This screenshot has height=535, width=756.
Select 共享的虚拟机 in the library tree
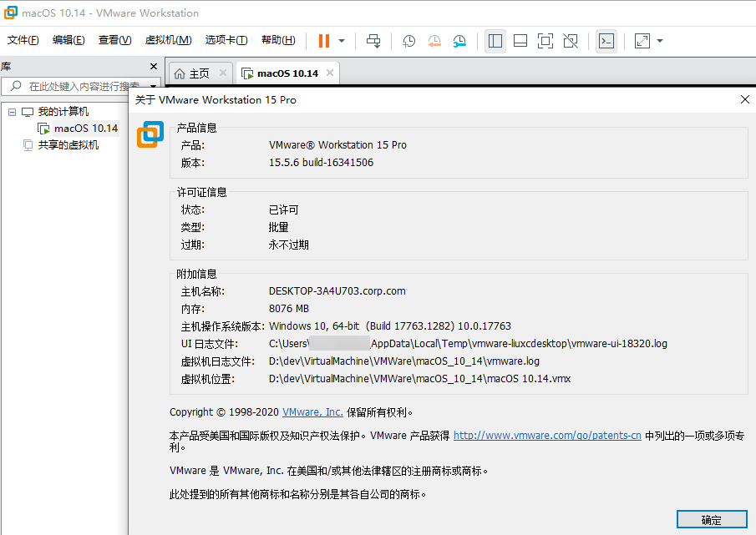tap(68, 145)
